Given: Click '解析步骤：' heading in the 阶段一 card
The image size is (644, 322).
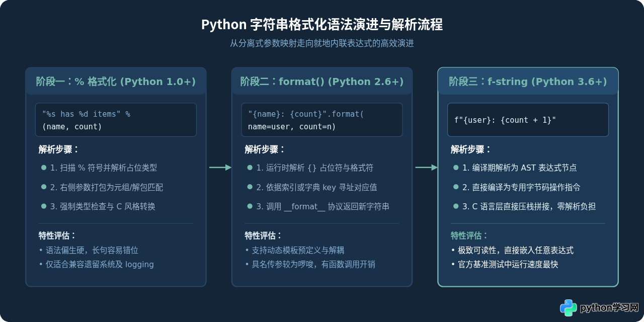Looking at the screenshot, I should click(x=59, y=149).
